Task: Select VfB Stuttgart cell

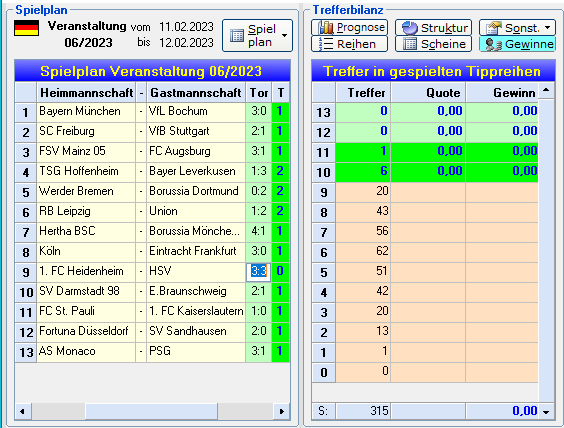Action: (196, 131)
